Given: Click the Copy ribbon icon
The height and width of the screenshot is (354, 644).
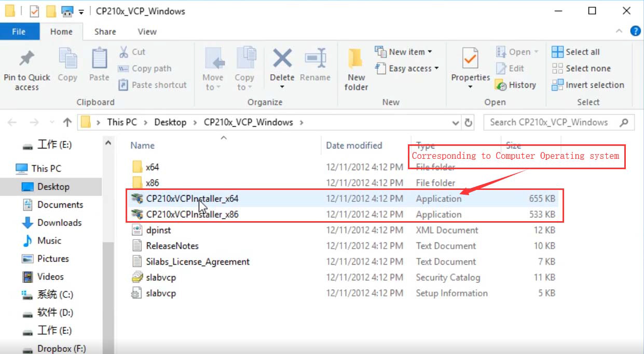Looking at the screenshot, I should (67, 59).
